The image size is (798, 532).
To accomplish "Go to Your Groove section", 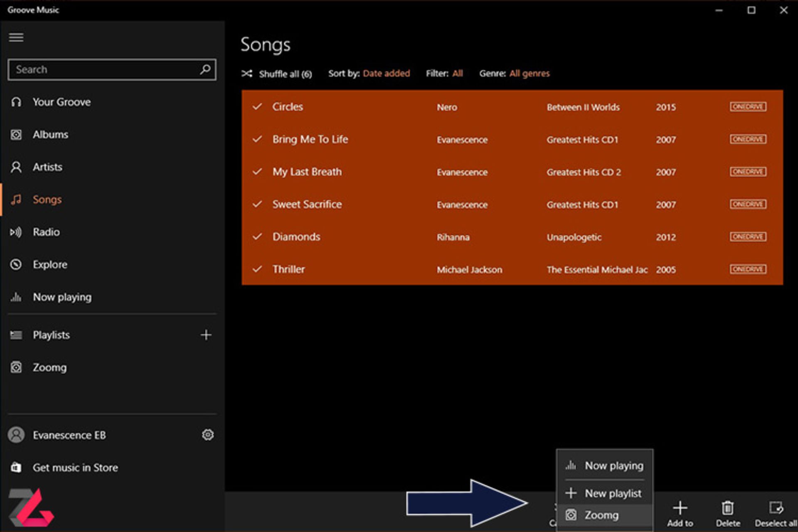I will 62,102.
